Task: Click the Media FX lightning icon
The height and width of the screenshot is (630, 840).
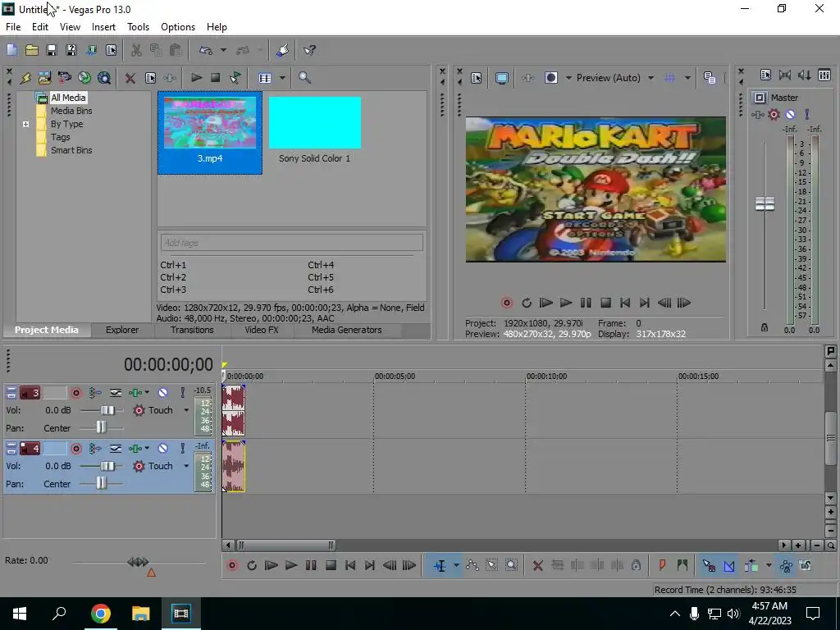Action: (25, 78)
